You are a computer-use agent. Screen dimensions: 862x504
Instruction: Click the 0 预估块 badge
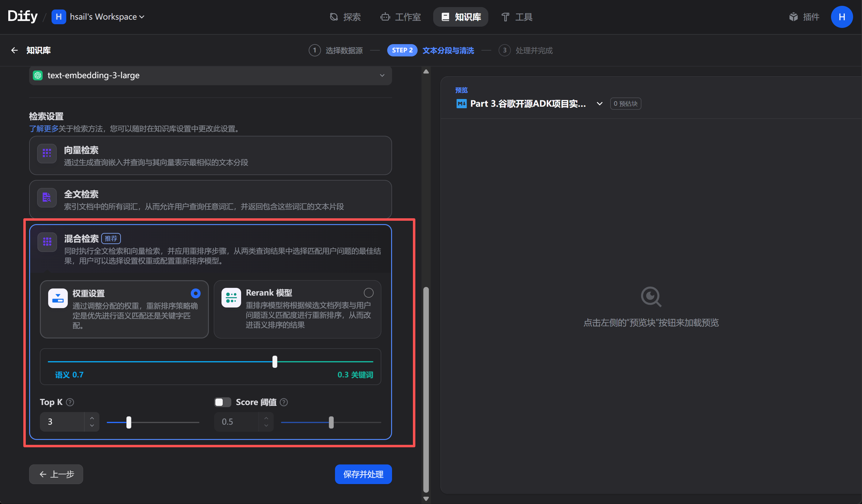click(625, 104)
